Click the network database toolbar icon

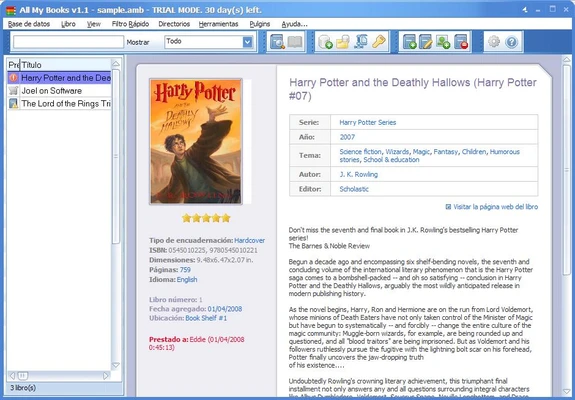pyautogui.click(x=361, y=42)
